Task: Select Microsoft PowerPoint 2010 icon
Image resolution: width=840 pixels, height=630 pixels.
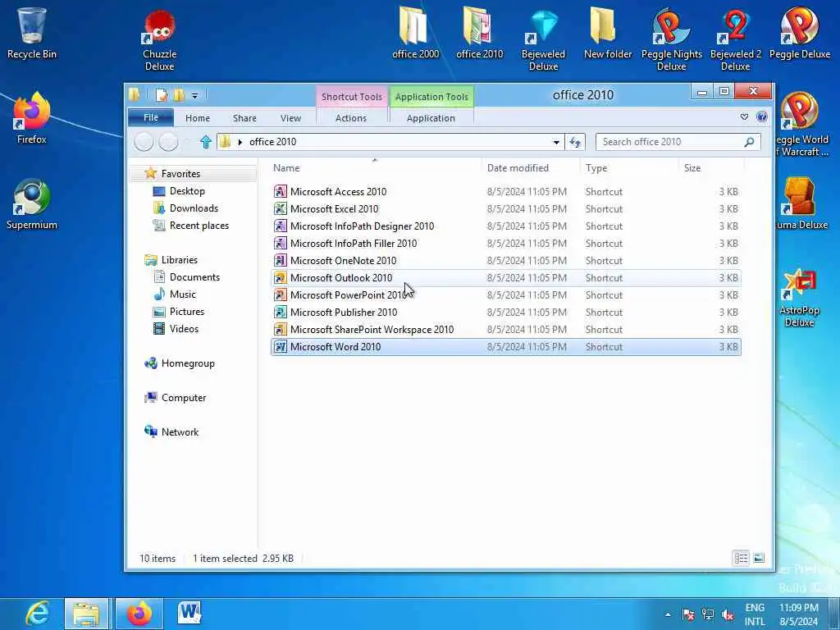Action: point(281,294)
